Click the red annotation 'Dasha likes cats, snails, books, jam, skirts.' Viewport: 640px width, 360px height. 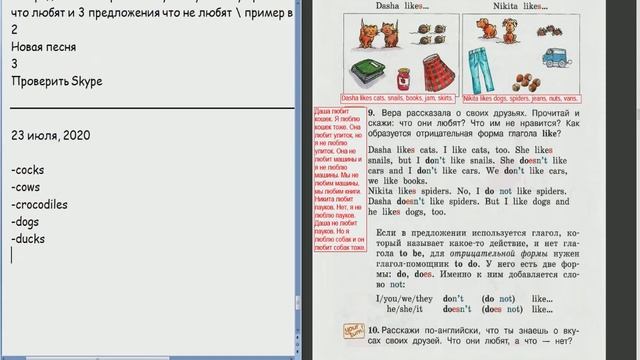coord(398,98)
